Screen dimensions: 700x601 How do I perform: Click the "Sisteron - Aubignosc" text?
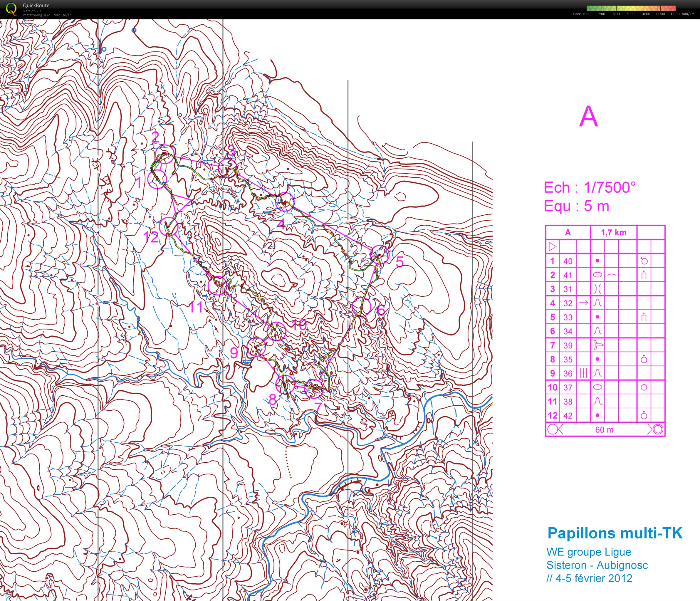click(597, 565)
